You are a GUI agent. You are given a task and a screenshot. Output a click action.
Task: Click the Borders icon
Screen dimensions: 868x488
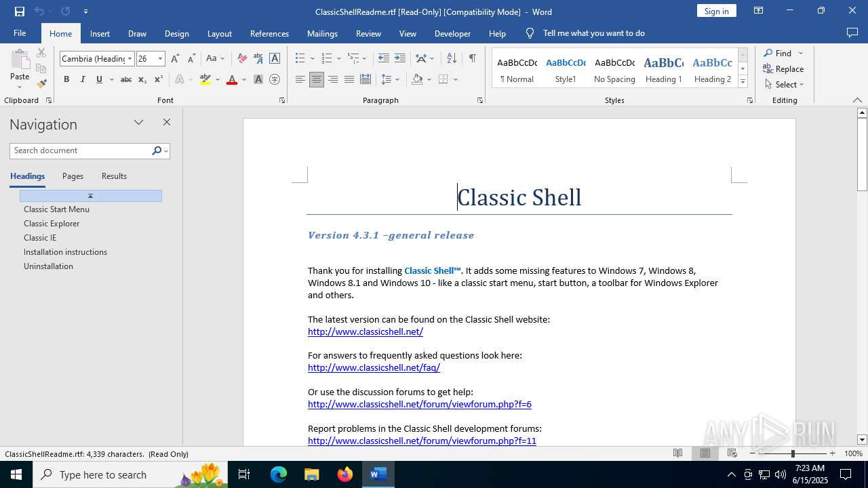(443, 79)
